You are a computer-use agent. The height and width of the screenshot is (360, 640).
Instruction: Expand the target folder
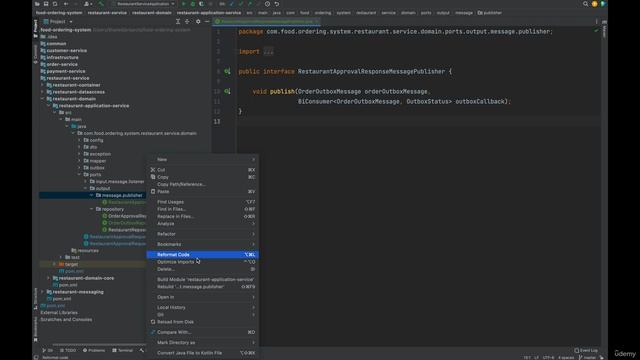click(55, 264)
